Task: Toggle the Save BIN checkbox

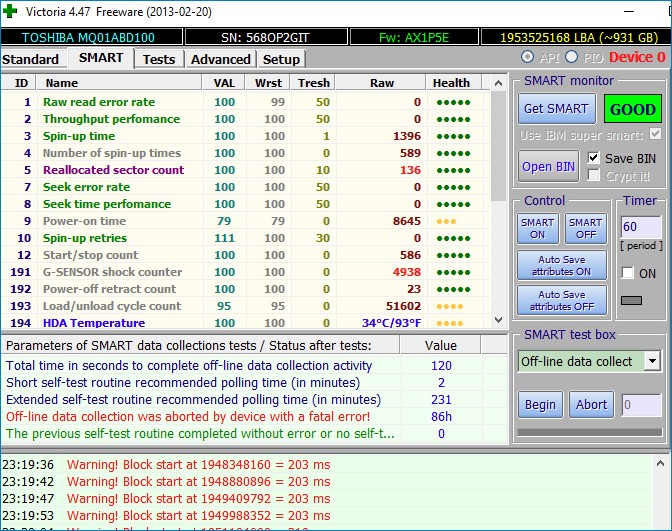Action: (x=594, y=158)
